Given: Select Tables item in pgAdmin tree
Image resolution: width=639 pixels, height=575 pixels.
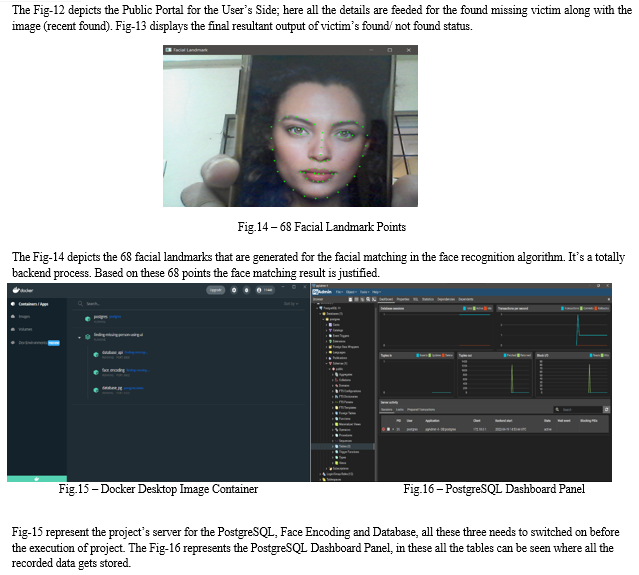Looking at the screenshot, I should [x=345, y=446].
